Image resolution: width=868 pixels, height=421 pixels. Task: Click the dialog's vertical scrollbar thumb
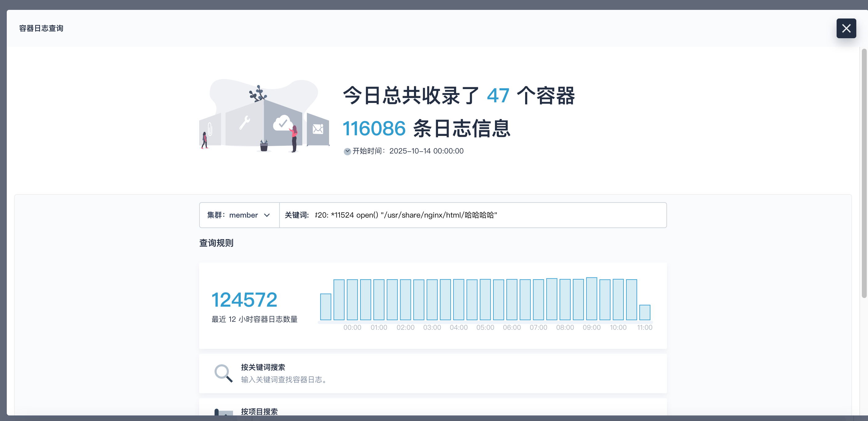864,174
